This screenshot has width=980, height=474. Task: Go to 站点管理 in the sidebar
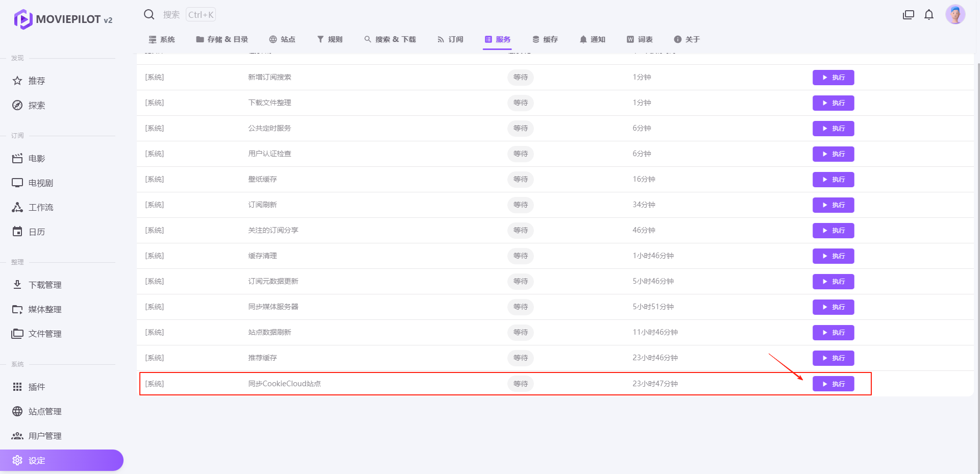click(x=45, y=411)
